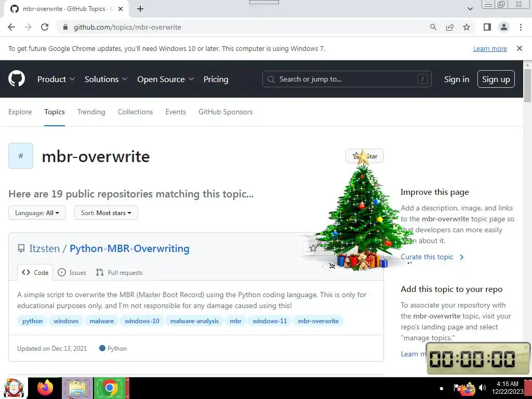The width and height of the screenshot is (532, 399).
Task: Click the tab search chevron in title bar
Action: tap(470, 9)
